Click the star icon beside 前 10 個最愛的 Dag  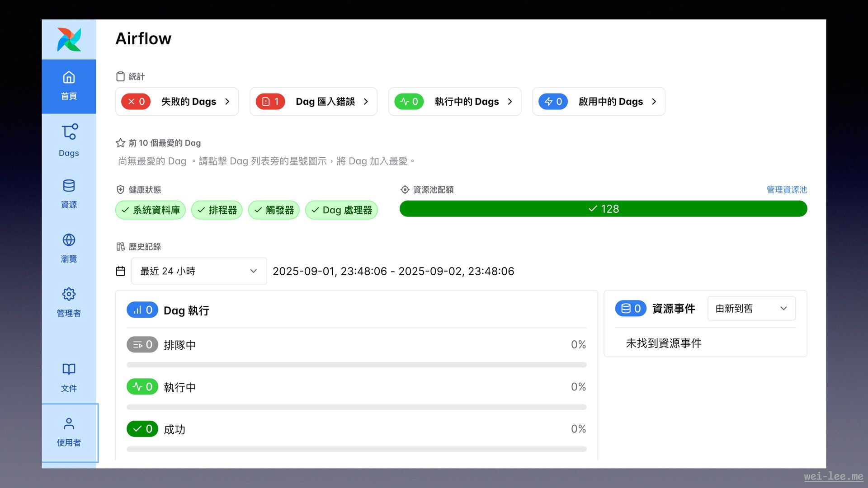point(120,143)
